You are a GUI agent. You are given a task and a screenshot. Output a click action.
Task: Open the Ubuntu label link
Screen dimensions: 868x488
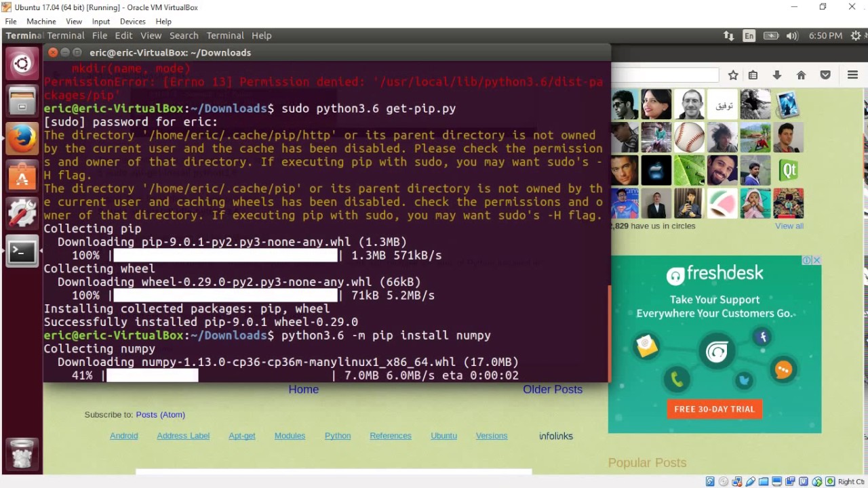tap(443, 436)
